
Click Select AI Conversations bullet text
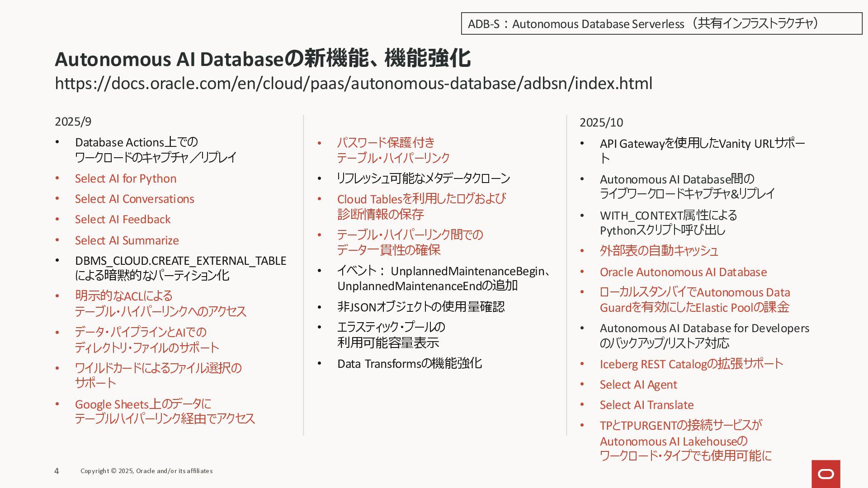134,199
